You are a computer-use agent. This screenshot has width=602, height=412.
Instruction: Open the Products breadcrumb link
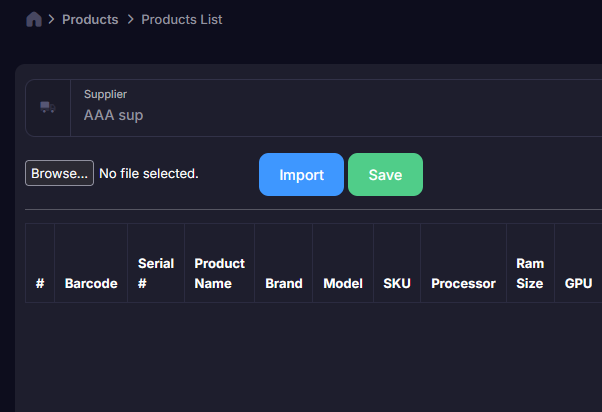pos(90,19)
